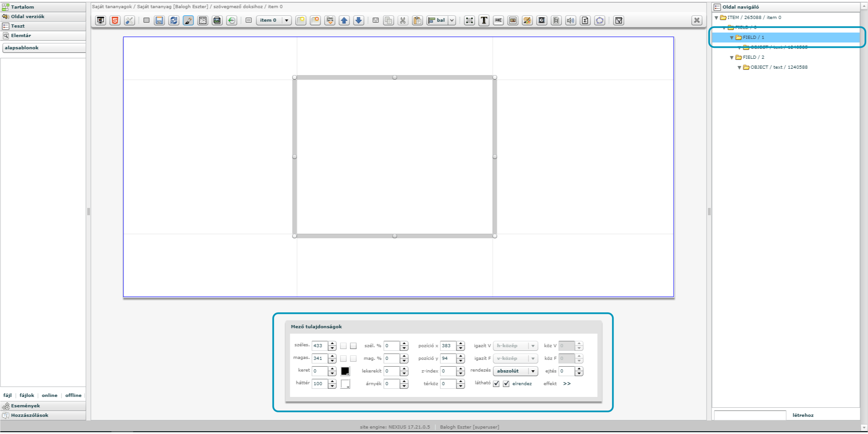Collapse the FIELD / 2 tree node

click(x=731, y=57)
